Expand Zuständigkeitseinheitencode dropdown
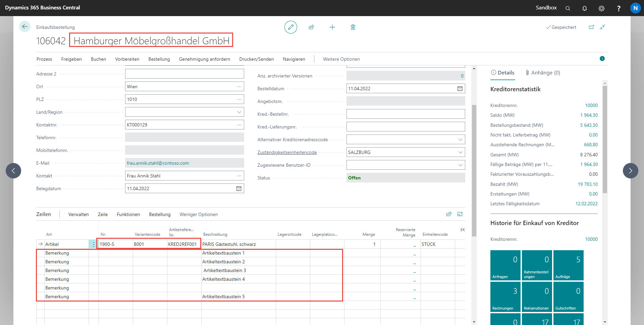The width and height of the screenshot is (644, 325). tap(460, 152)
